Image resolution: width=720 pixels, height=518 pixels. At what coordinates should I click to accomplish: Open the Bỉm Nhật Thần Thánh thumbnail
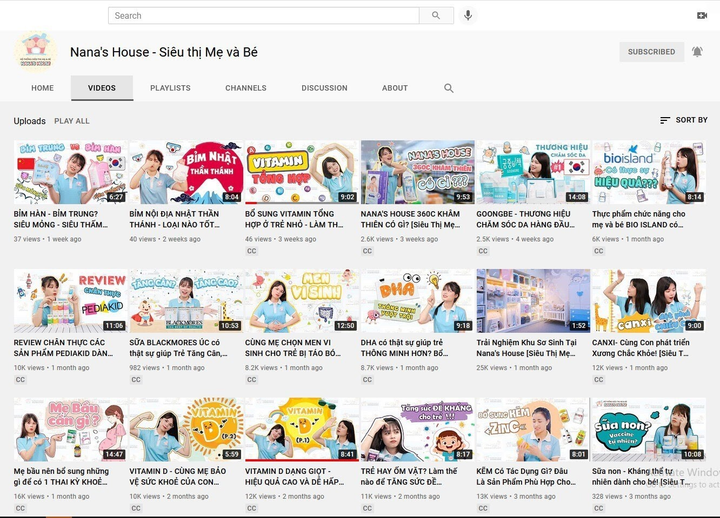click(186, 172)
